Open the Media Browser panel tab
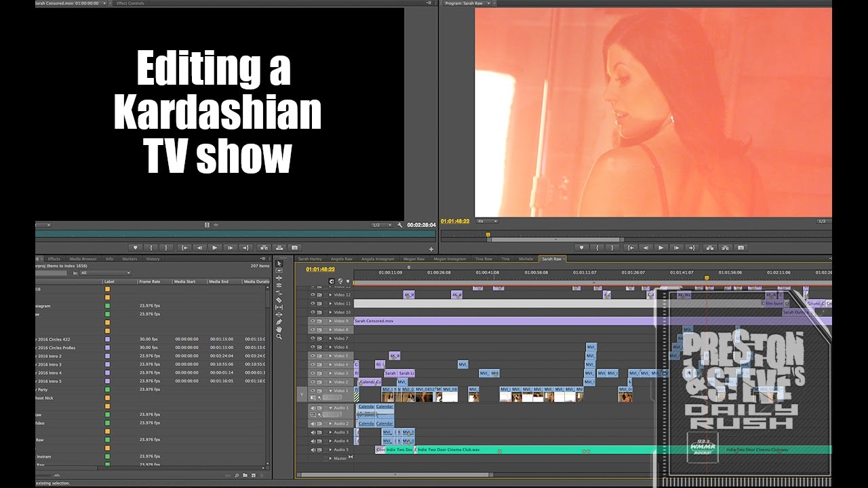 point(83,259)
